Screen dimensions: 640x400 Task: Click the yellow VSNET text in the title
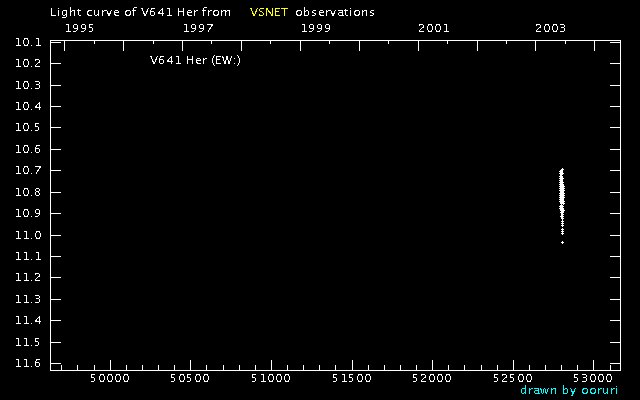coord(269,12)
